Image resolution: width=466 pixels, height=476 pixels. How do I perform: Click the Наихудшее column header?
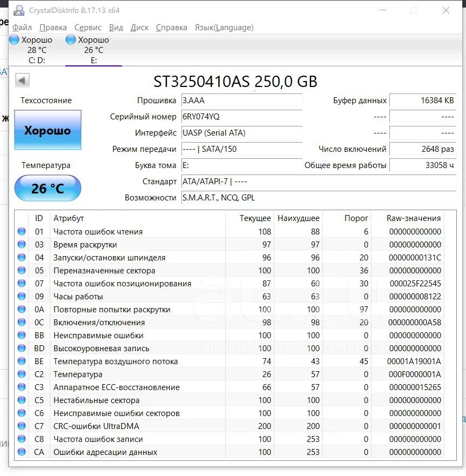pyautogui.click(x=299, y=218)
